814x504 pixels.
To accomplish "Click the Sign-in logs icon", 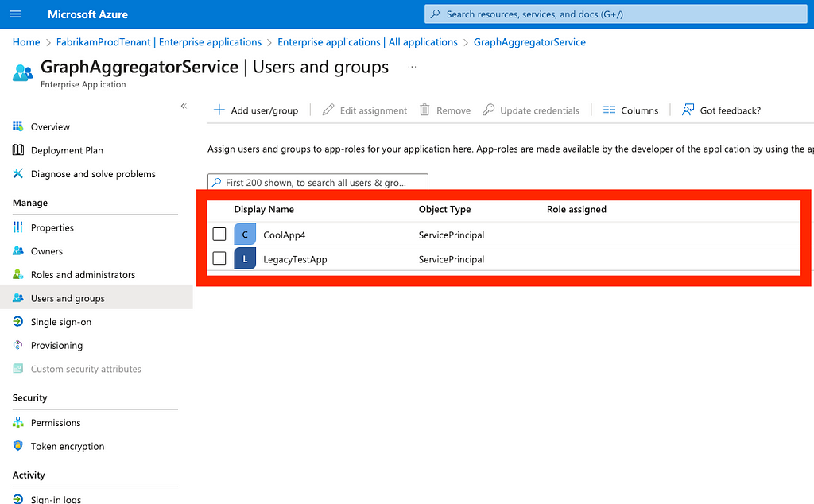I will click(18, 498).
